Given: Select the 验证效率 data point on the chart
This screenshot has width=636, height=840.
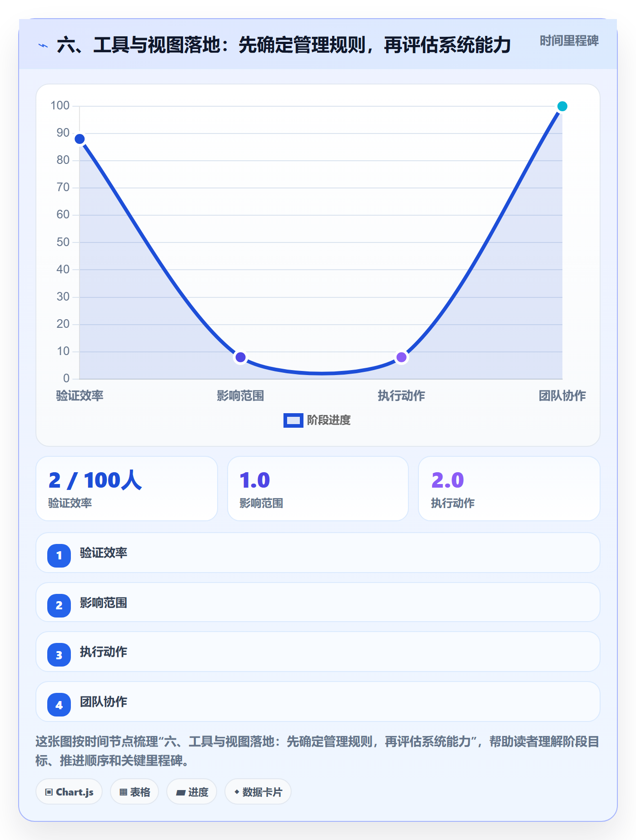Looking at the screenshot, I should point(79,139).
